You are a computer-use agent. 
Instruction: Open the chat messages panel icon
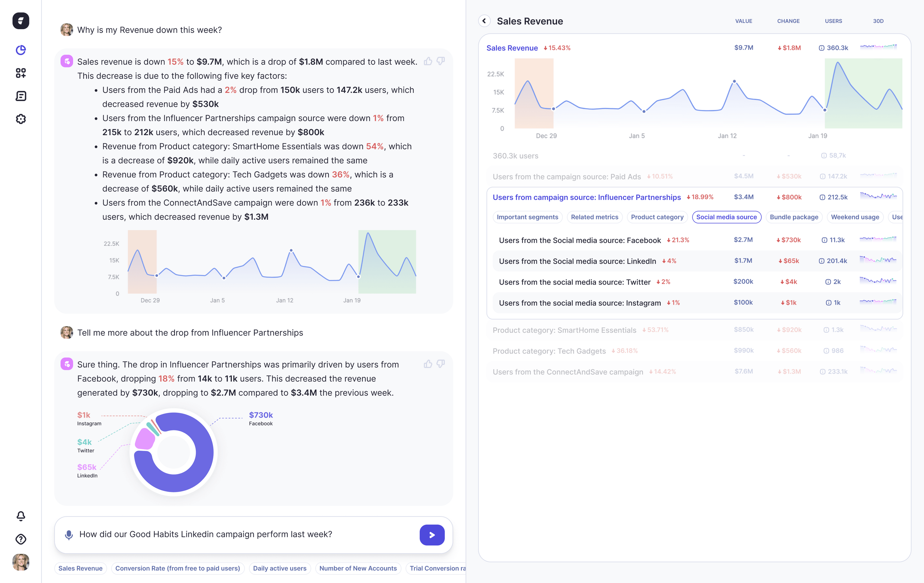point(21,96)
